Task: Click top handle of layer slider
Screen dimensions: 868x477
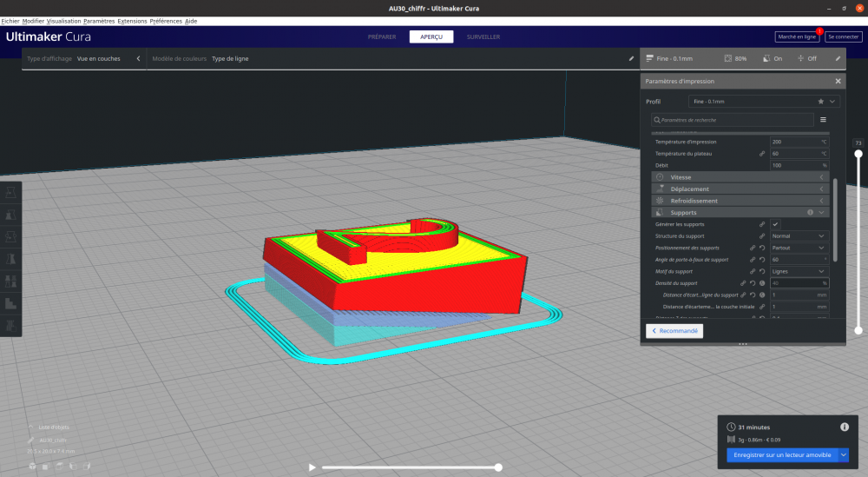Action: tap(858, 154)
